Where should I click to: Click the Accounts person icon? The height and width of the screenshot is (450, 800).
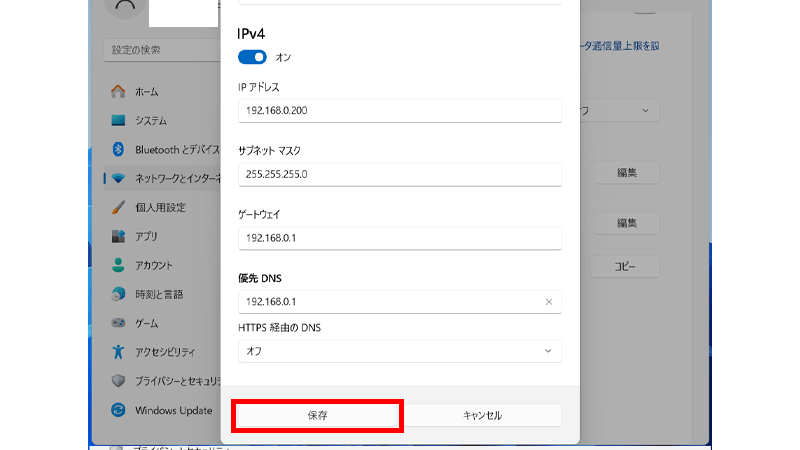(118, 265)
